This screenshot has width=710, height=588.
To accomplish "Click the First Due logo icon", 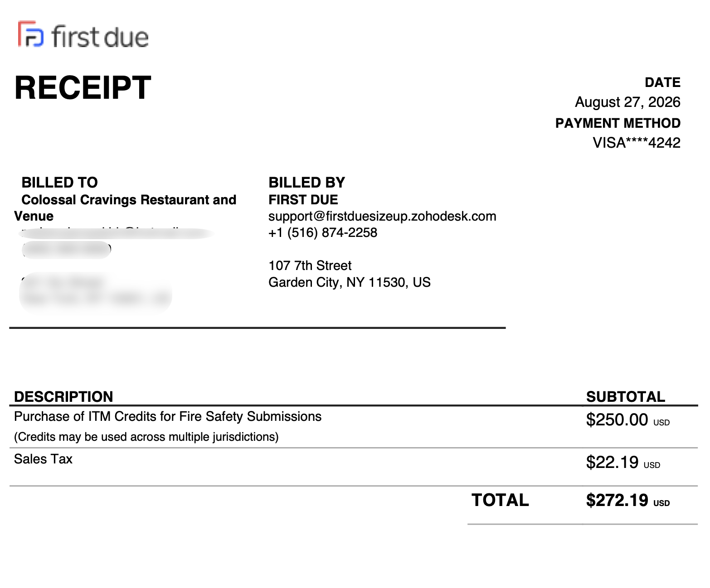I will (x=31, y=34).
